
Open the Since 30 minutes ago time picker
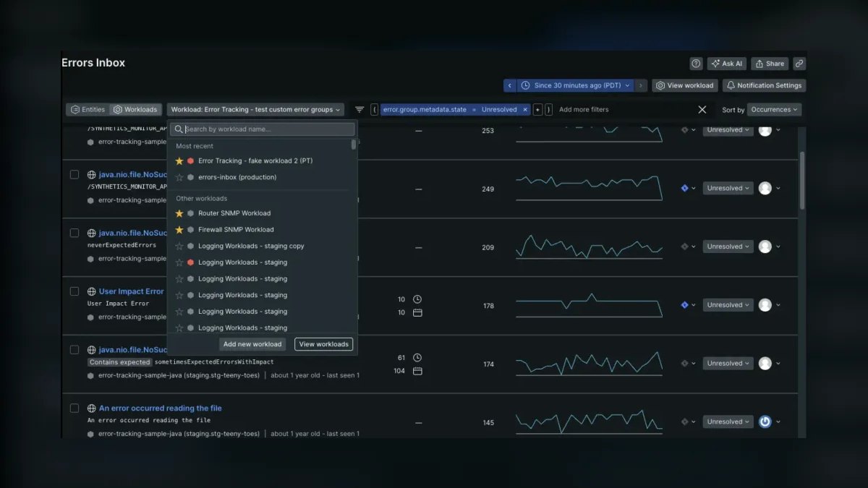coord(576,85)
